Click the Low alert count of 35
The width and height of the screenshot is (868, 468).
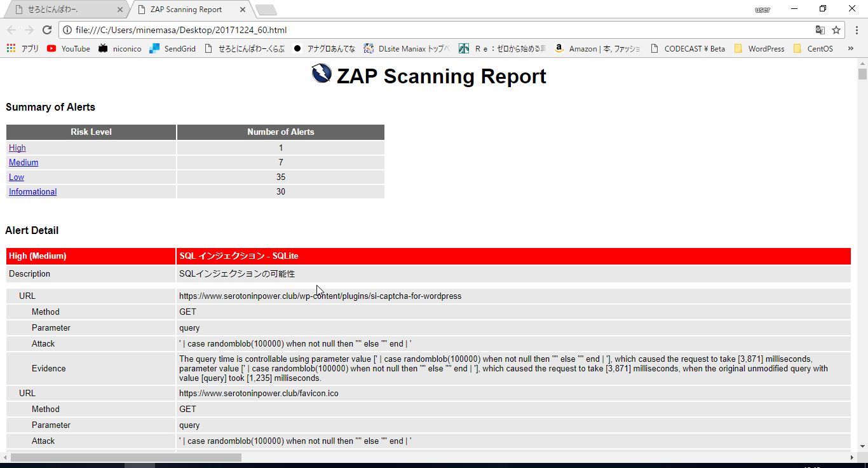[x=281, y=177]
